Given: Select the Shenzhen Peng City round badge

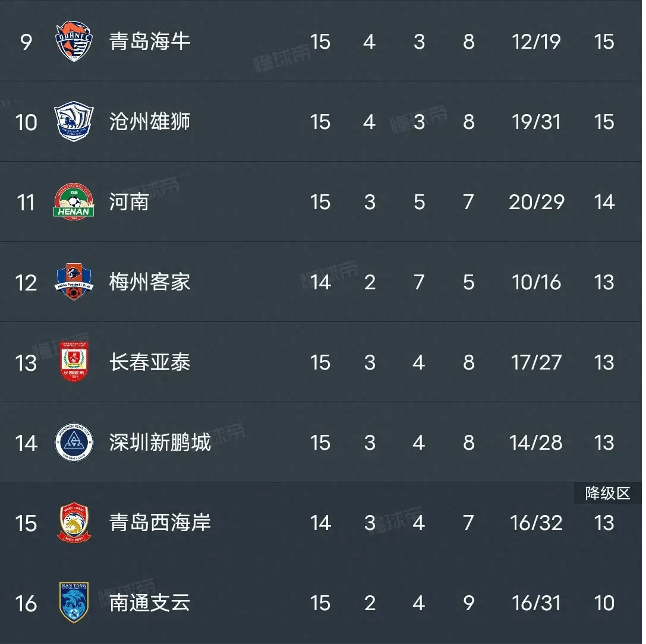Looking at the screenshot, I should [74, 442].
